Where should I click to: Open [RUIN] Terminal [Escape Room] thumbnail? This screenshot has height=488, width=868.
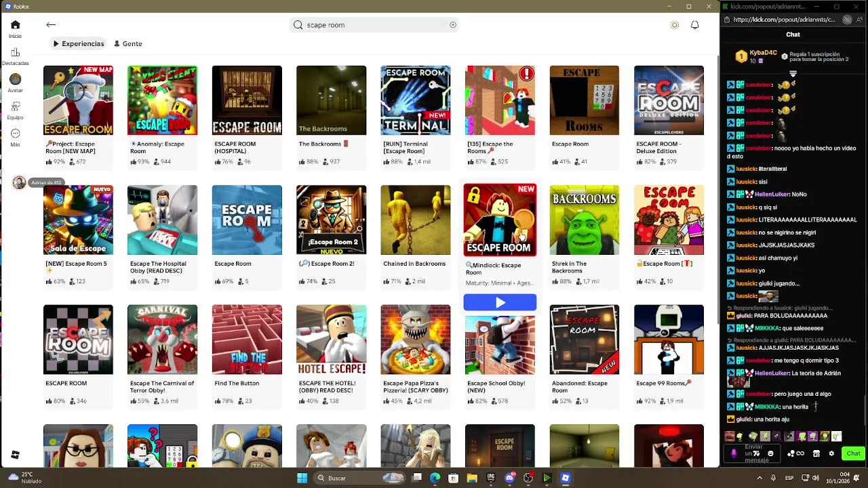[x=416, y=100]
